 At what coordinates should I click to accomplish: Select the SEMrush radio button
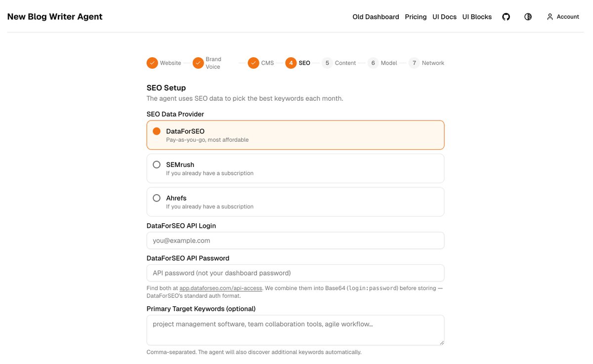[157, 164]
